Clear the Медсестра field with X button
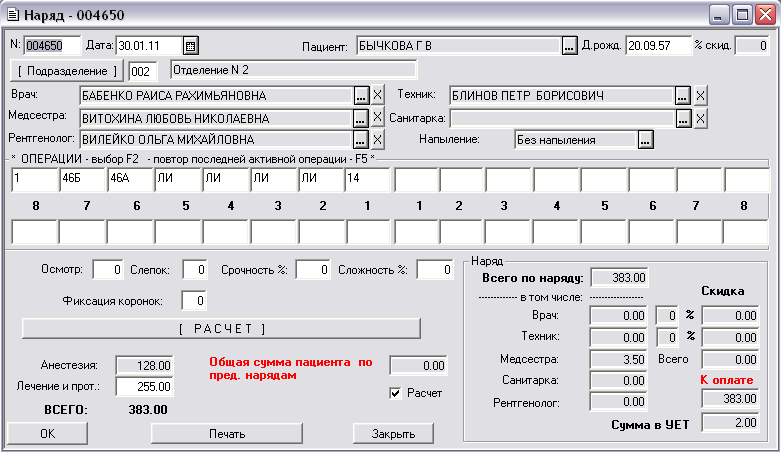 pyautogui.click(x=378, y=117)
